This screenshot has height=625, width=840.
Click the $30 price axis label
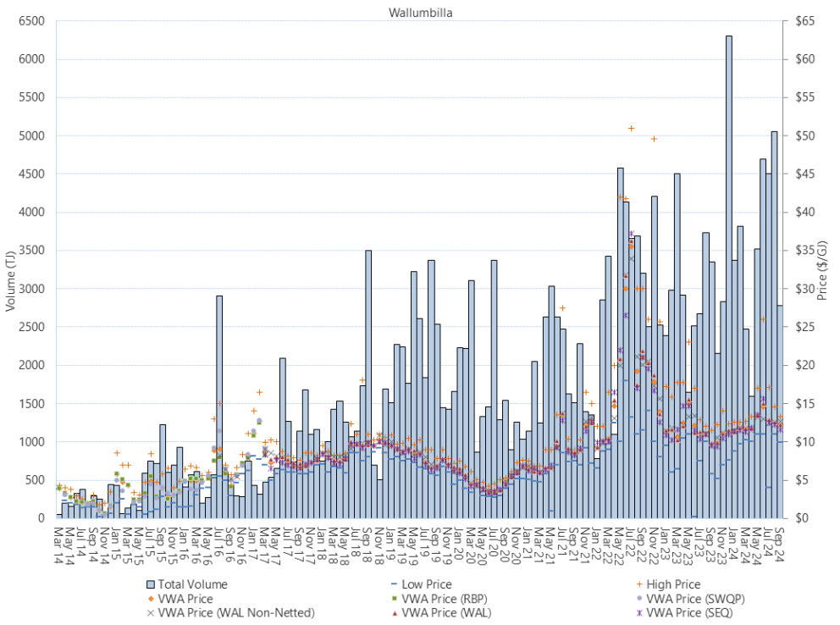[x=805, y=289]
